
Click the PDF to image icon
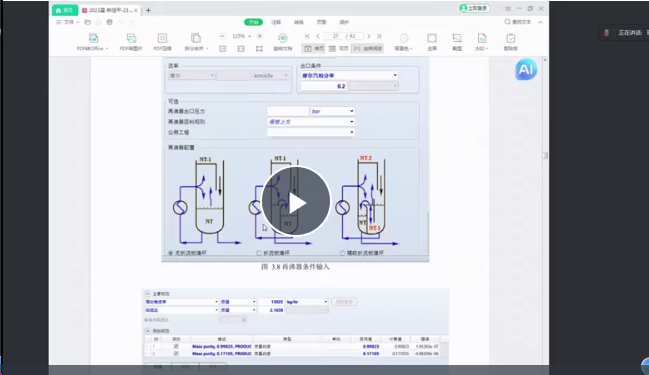coord(131,38)
